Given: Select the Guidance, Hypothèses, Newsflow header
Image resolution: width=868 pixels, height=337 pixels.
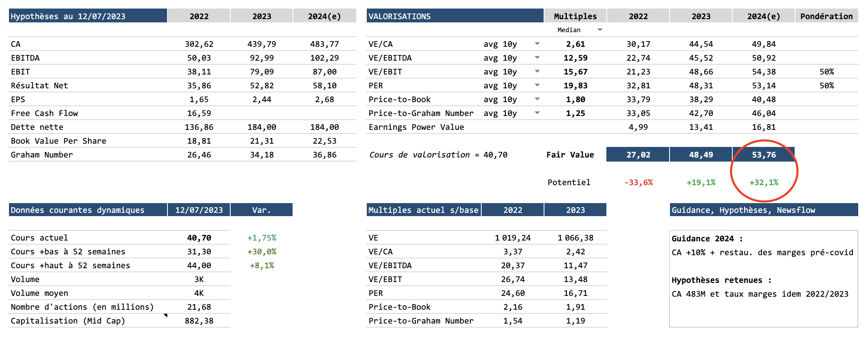Looking at the screenshot, I should coord(763,210).
